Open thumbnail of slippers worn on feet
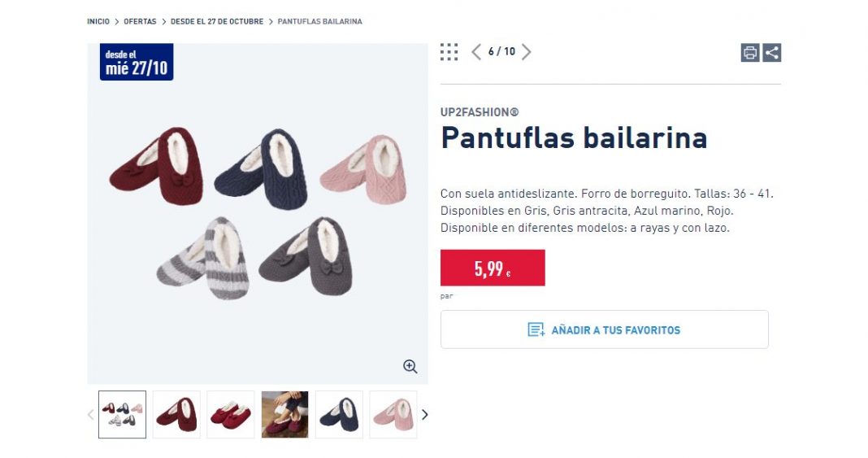The width and height of the screenshot is (868, 458). coord(284,415)
